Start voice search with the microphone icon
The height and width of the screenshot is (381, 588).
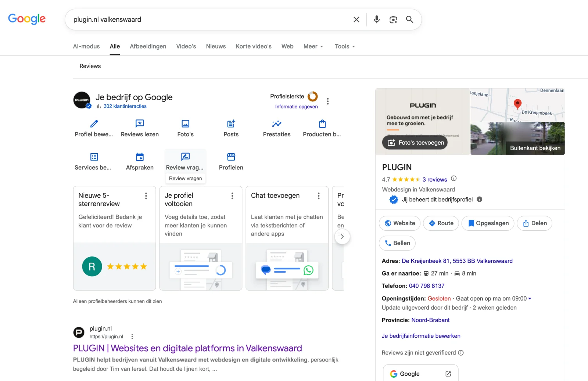(377, 19)
